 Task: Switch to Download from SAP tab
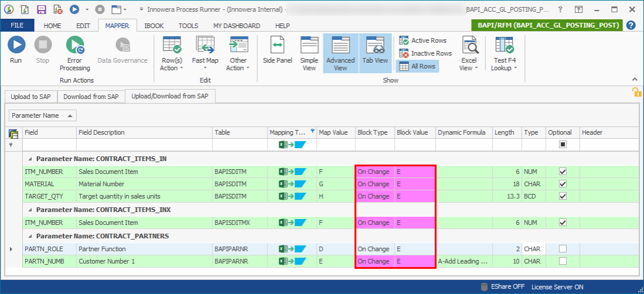click(x=91, y=97)
